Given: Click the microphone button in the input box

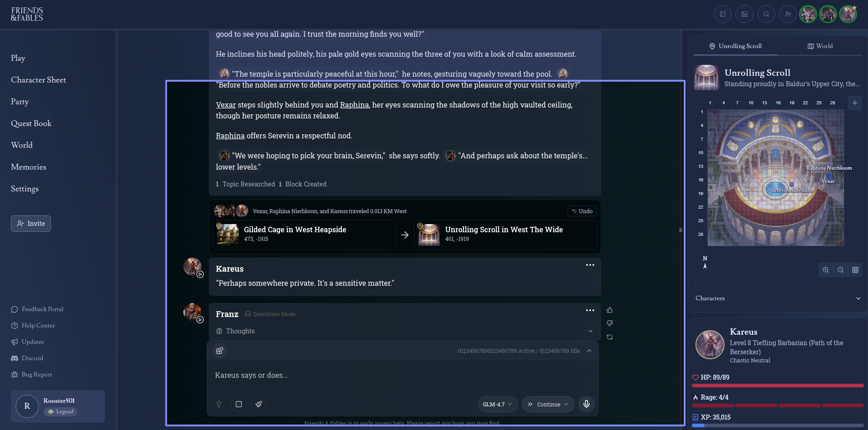Looking at the screenshot, I should point(587,404).
